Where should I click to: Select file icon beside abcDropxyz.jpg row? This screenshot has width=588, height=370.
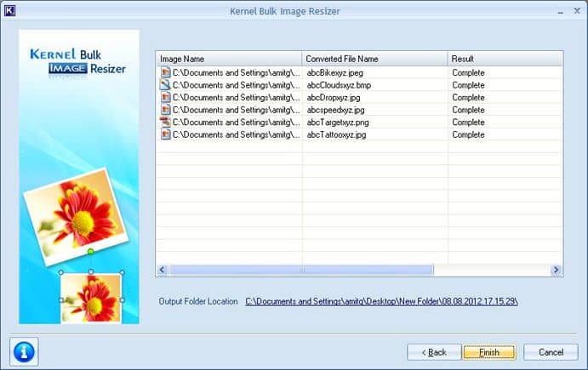(x=165, y=97)
